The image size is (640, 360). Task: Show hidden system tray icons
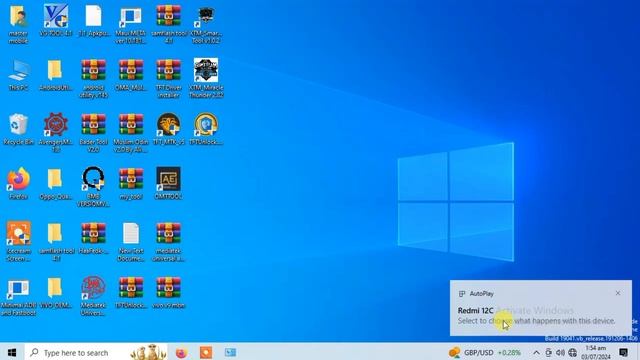point(536,353)
